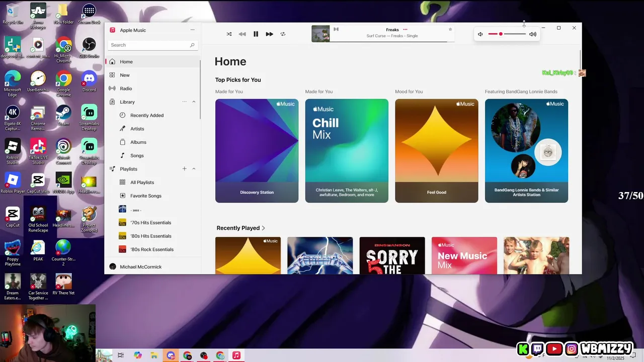The image size is (644, 362).
Task: Open the Roblox Studio desktop icon
Action: (13, 151)
